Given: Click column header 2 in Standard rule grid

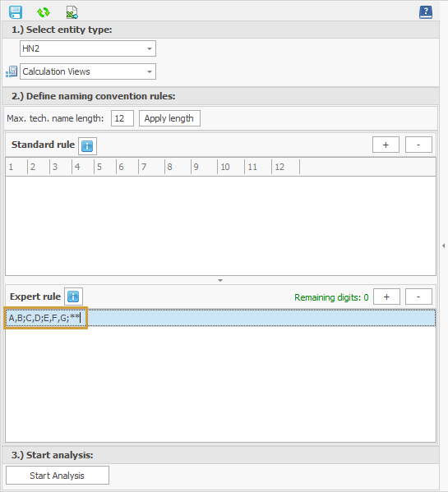Looking at the screenshot, I should click(x=39, y=167).
